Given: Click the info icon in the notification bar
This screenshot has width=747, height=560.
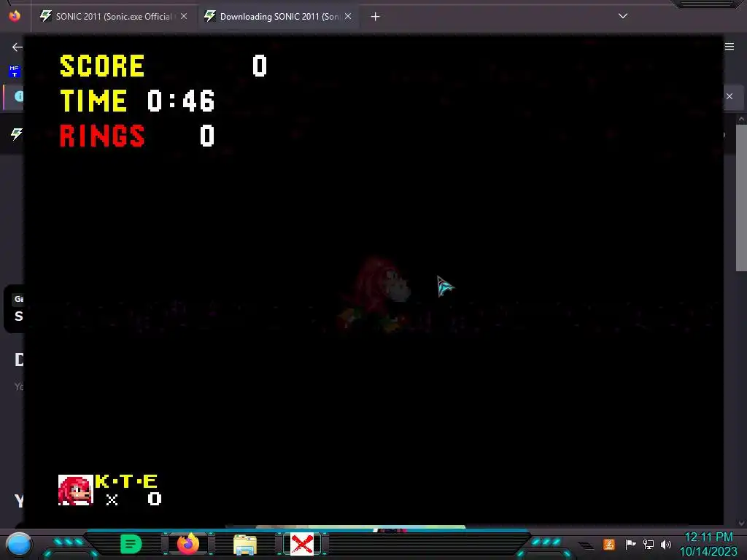Looking at the screenshot, I should click(x=19, y=96).
